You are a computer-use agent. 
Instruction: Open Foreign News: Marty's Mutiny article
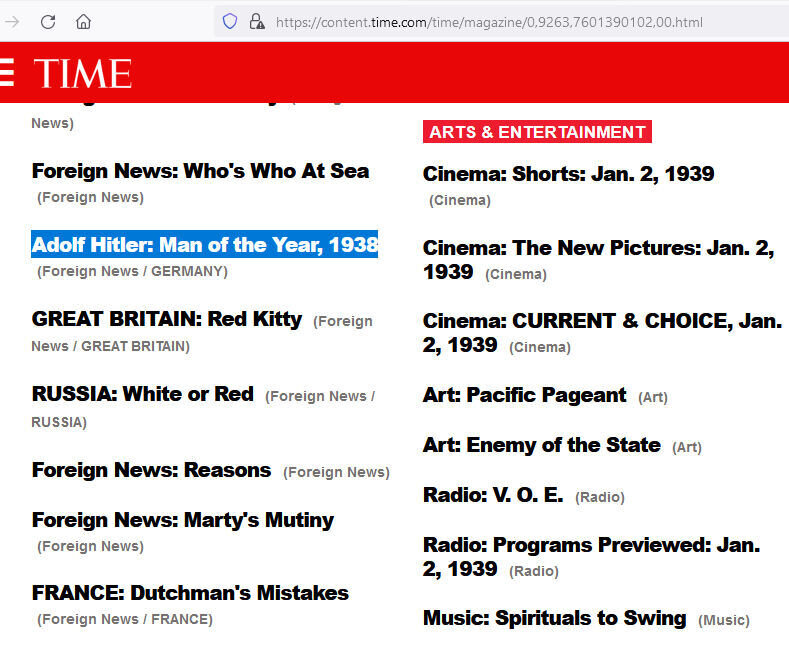[x=183, y=520]
